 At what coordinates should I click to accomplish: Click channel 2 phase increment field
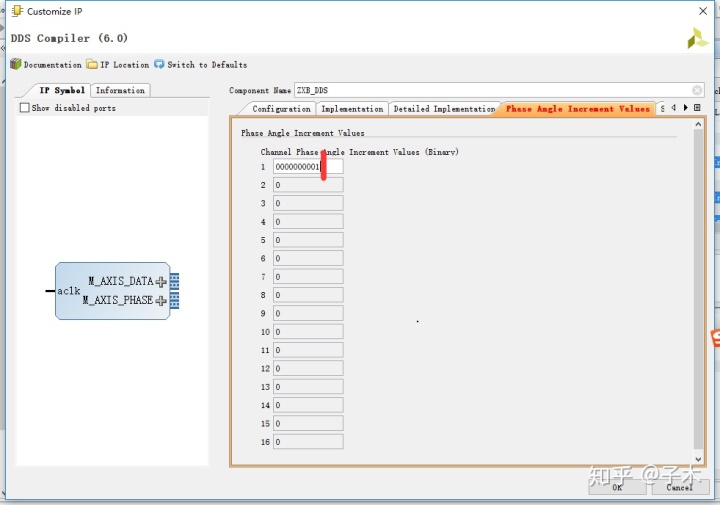tap(308, 185)
